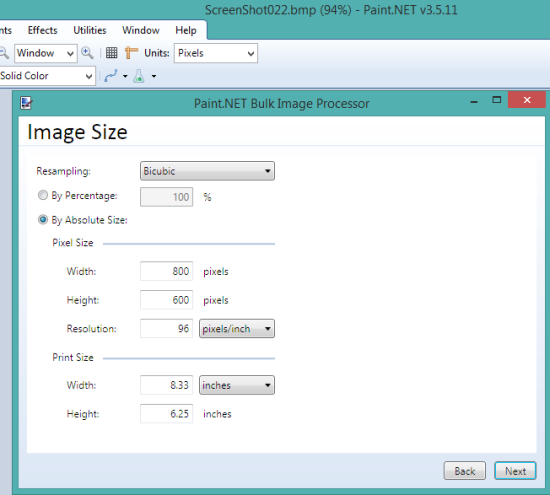Click the pixel Height field showing 600
This screenshot has width=550, height=495.
click(x=167, y=300)
